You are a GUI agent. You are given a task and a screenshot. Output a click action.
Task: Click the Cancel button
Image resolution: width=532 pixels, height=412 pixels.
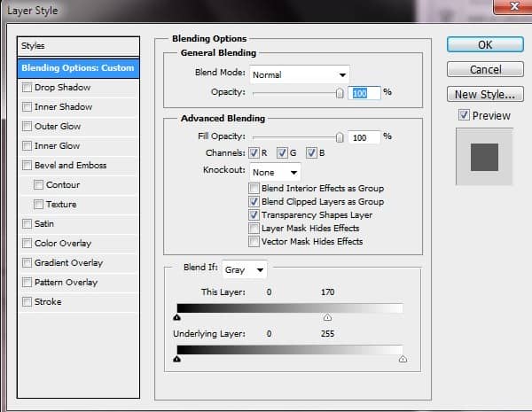pos(485,69)
